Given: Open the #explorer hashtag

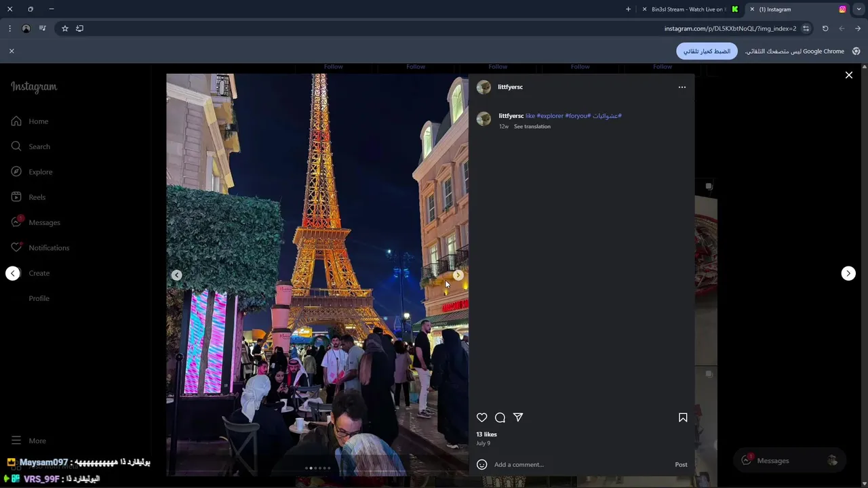Looking at the screenshot, I should (550, 116).
